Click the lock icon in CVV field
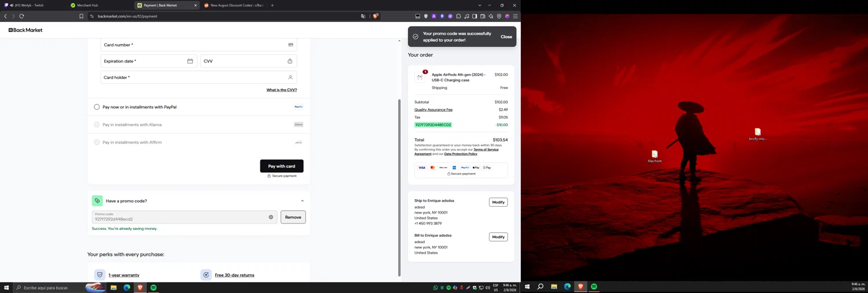 [290, 61]
